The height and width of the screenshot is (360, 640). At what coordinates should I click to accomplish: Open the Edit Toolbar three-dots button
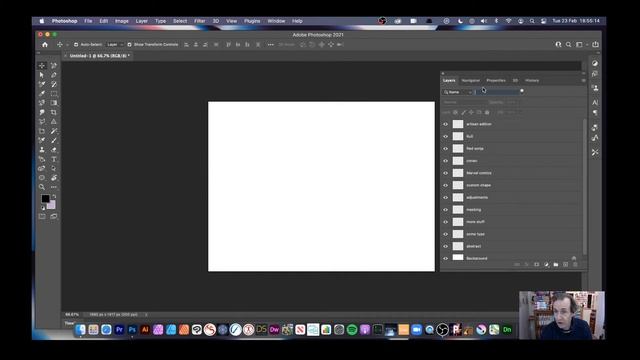pos(53,187)
